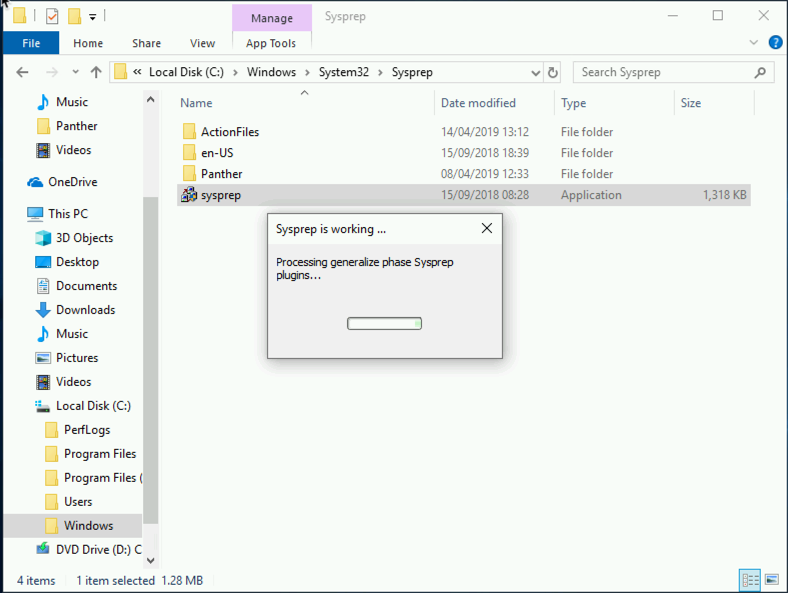The width and height of the screenshot is (788, 593).
Task: Switch to Large icons view layout
Action: [771, 580]
